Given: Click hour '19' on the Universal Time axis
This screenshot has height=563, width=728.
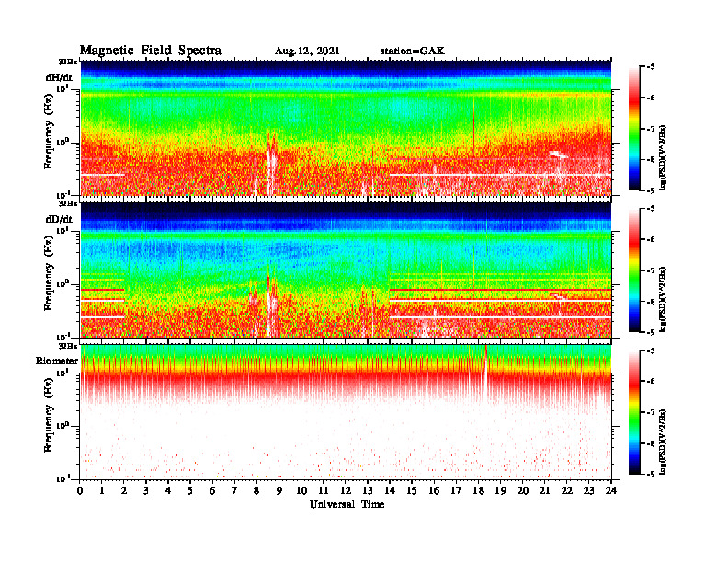Looking at the screenshot, I should [500, 490].
